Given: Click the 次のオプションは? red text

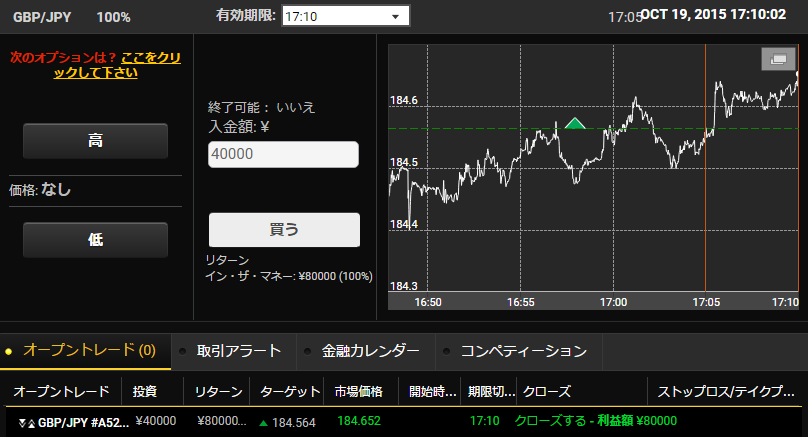Looking at the screenshot, I should (x=63, y=58).
